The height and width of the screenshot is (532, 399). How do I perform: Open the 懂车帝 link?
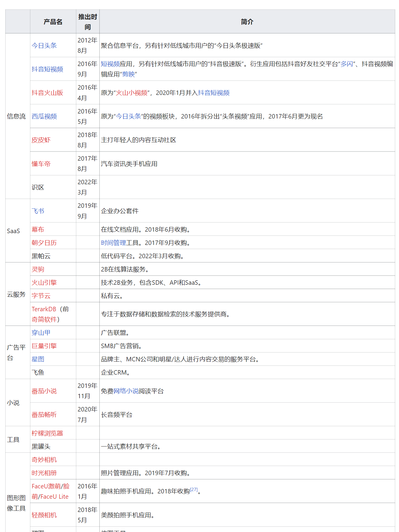(x=41, y=164)
